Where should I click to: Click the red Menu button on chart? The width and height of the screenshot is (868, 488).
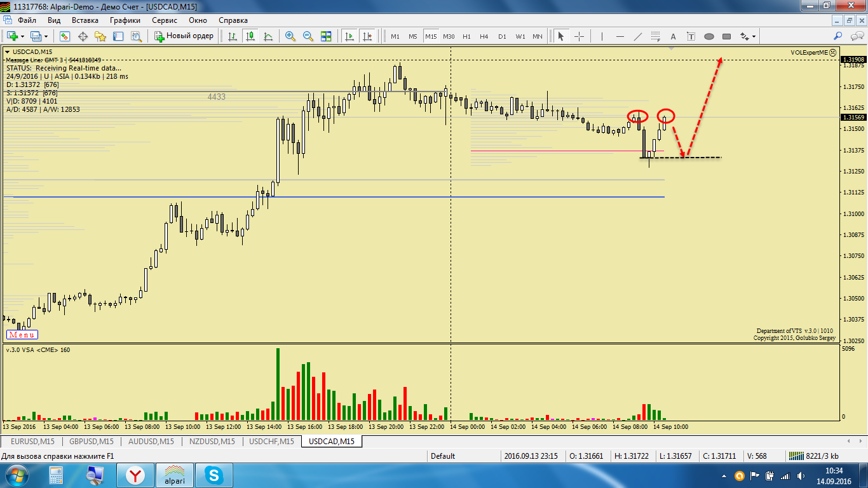22,335
